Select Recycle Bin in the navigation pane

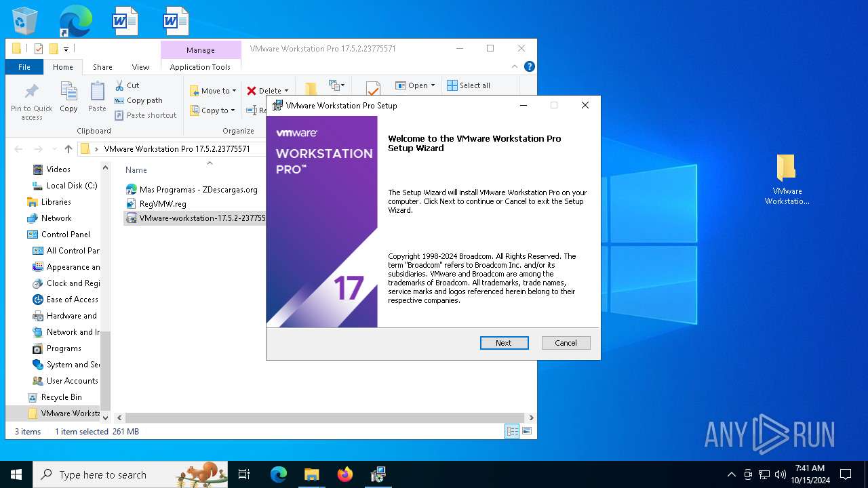coord(55,397)
